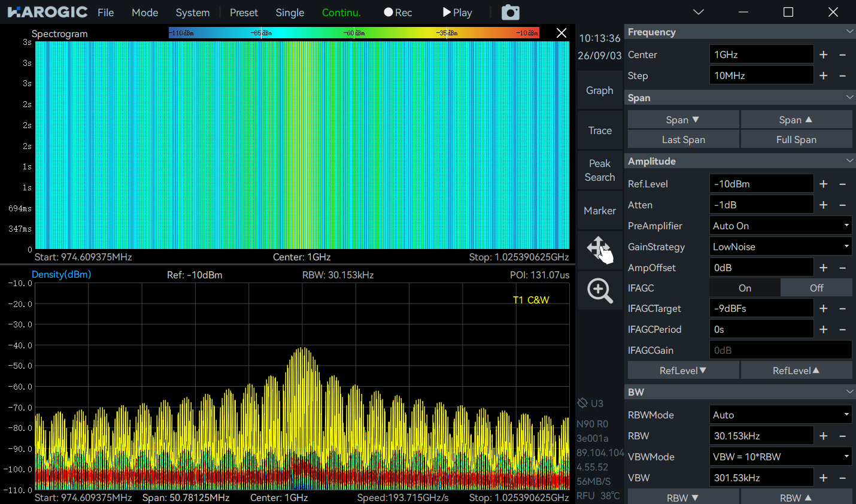Open the Peak Search side tab
This screenshot has width=856, height=504.
(x=600, y=171)
